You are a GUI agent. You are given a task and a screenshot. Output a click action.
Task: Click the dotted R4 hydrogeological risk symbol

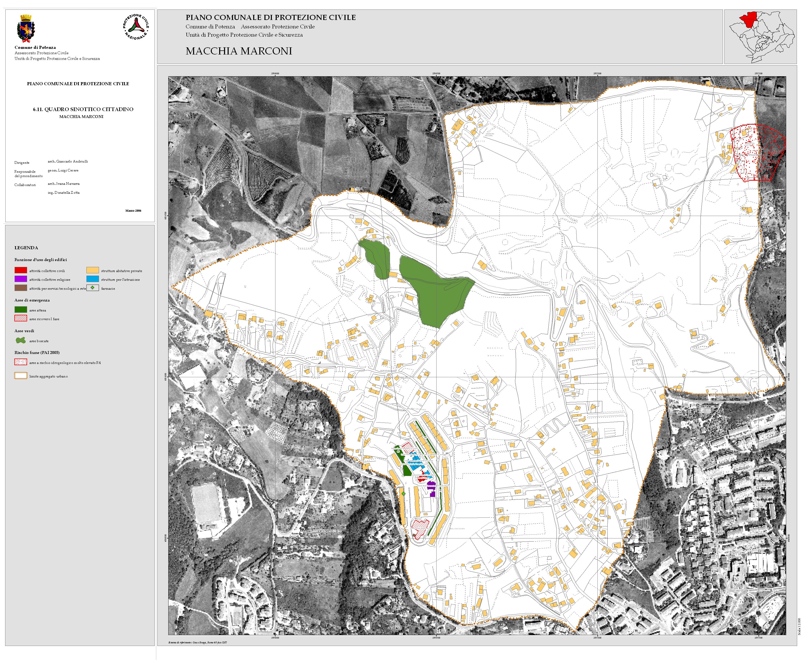tap(20, 362)
